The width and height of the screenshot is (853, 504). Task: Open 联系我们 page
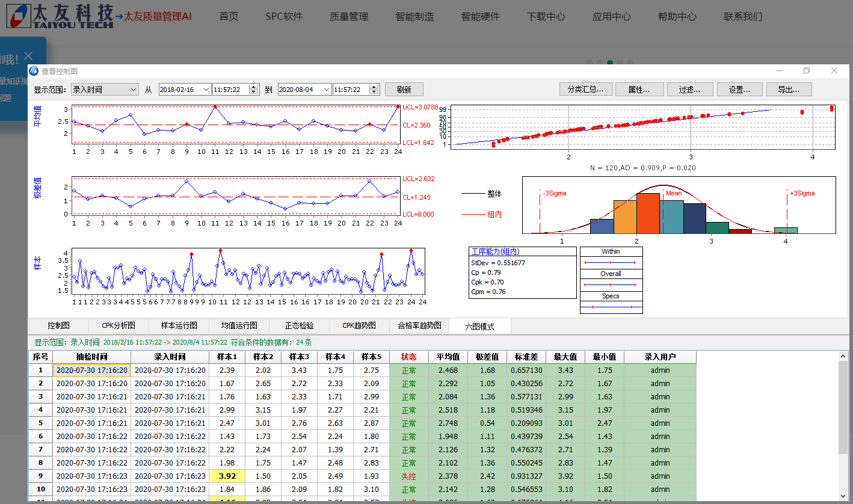pos(742,16)
